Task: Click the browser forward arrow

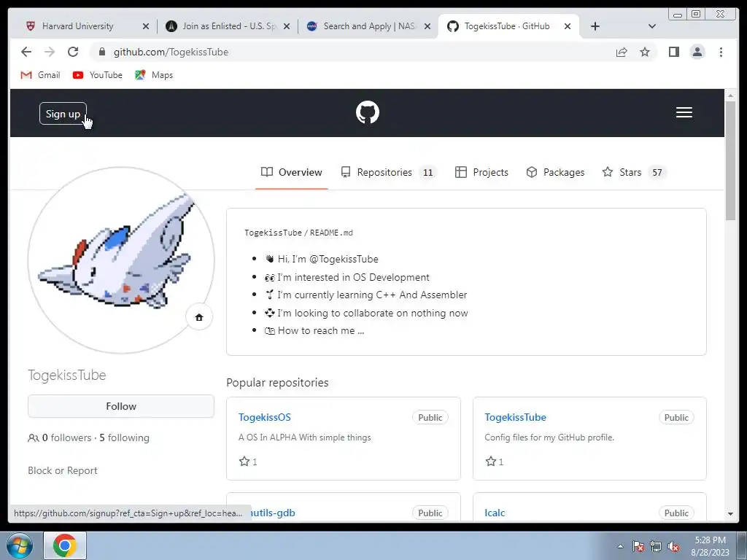Action: (x=50, y=52)
